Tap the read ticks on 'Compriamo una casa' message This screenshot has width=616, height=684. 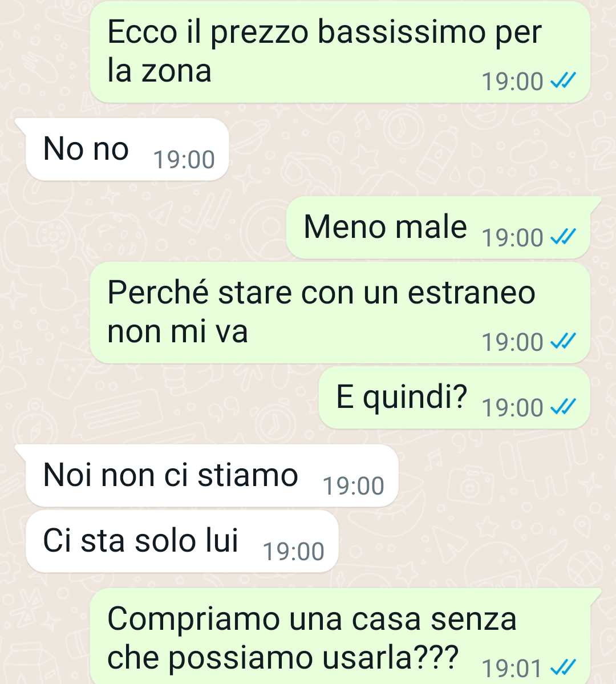(563, 667)
